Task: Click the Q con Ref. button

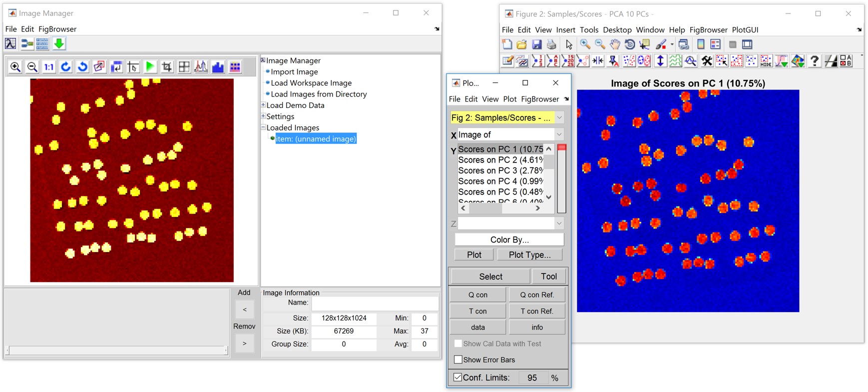Action: [x=537, y=294]
